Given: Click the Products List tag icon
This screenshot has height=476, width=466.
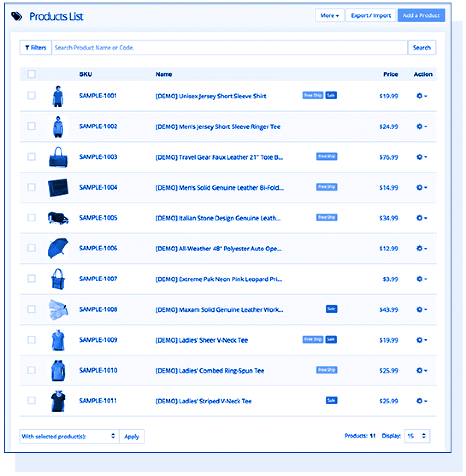Looking at the screenshot, I should tap(16, 15).
